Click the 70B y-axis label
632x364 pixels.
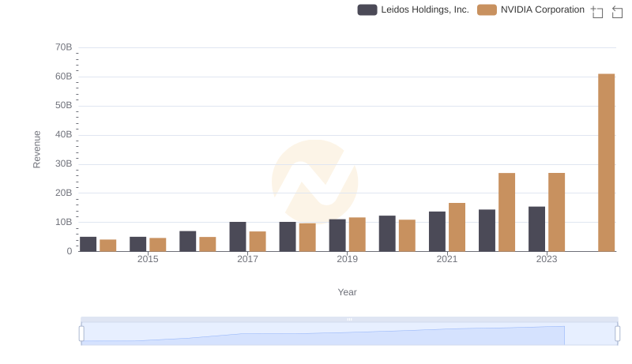pos(64,47)
